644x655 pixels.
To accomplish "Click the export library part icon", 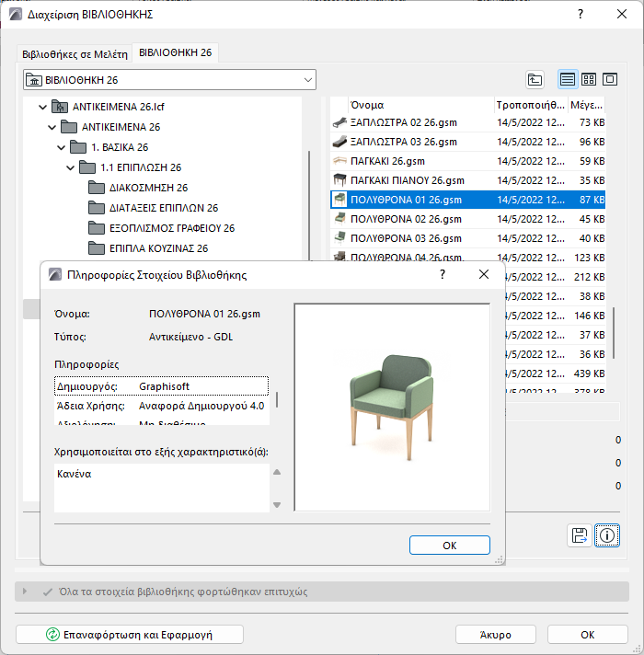I will pos(580,535).
